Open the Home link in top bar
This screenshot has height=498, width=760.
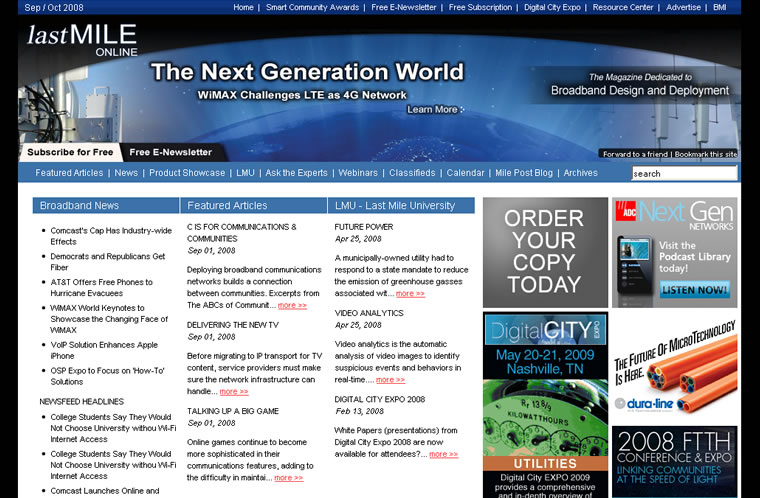pos(243,7)
